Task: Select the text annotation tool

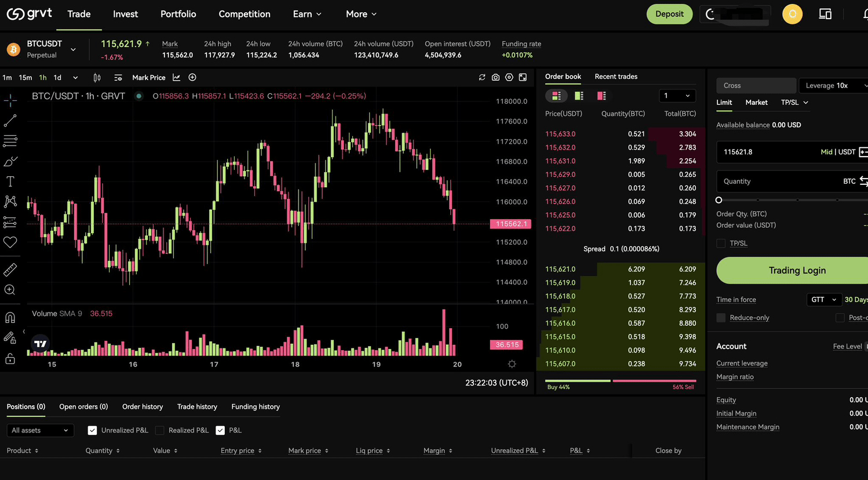Action: 10,181
